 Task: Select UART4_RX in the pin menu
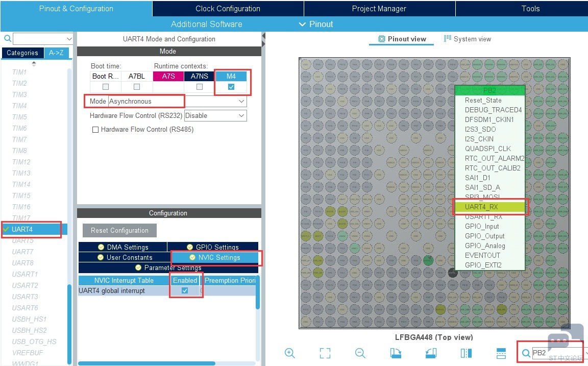(x=489, y=207)
